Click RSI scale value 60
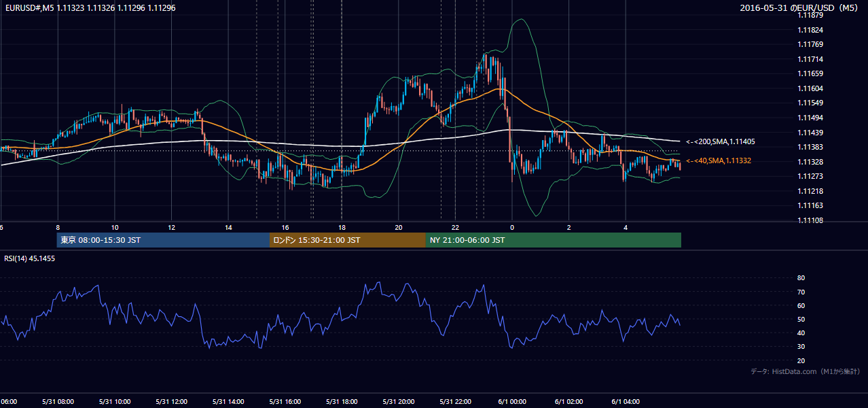Viewport: 868px width, 408px height. tap(801, 305)
